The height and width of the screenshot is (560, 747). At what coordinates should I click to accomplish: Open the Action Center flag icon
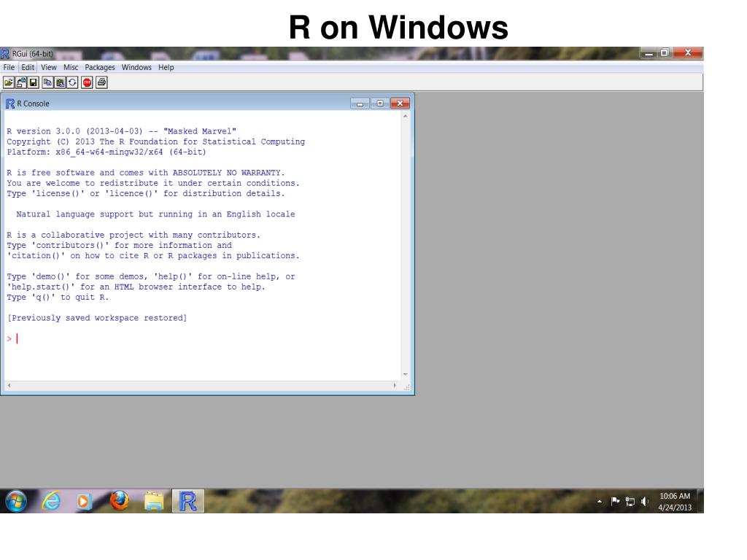tap(615, 501)
